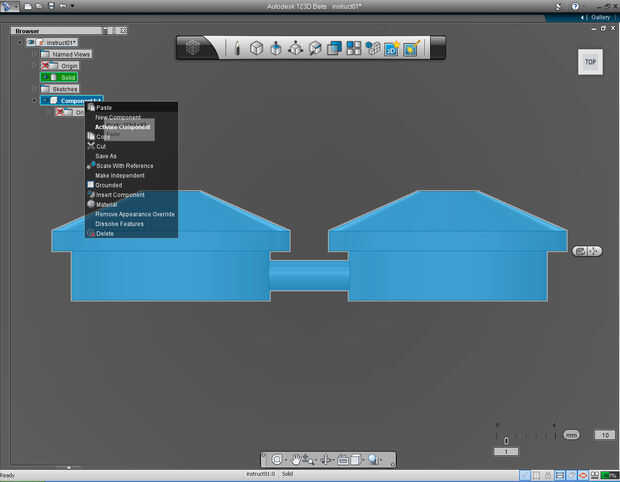Collapse the Component node expander
Image resolution: width=620 pixels, height=482 pixels.
click(x=34, y=100)
